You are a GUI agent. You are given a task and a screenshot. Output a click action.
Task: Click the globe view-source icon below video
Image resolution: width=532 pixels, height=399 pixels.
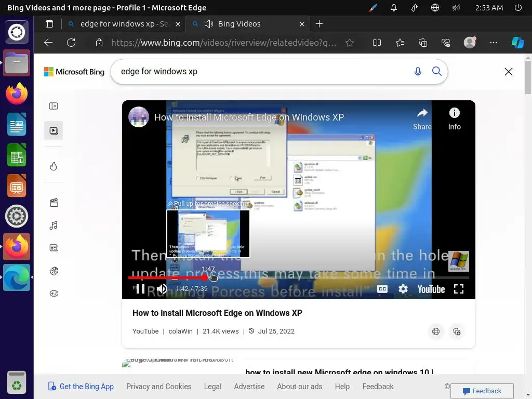point(436,331)
